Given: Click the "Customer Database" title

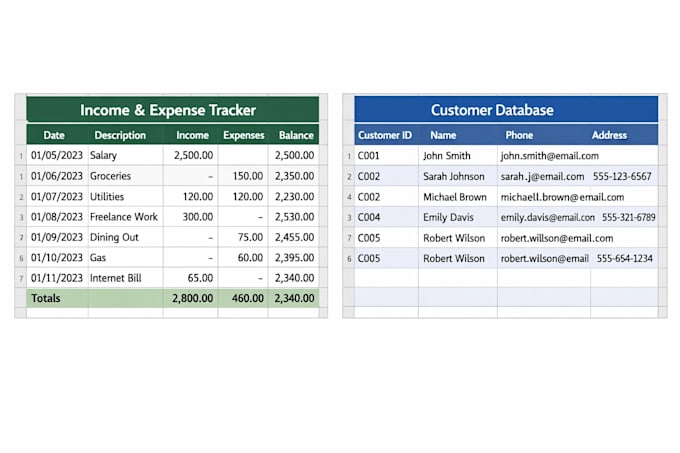Looking at the screenshot, I should (492, 110).
